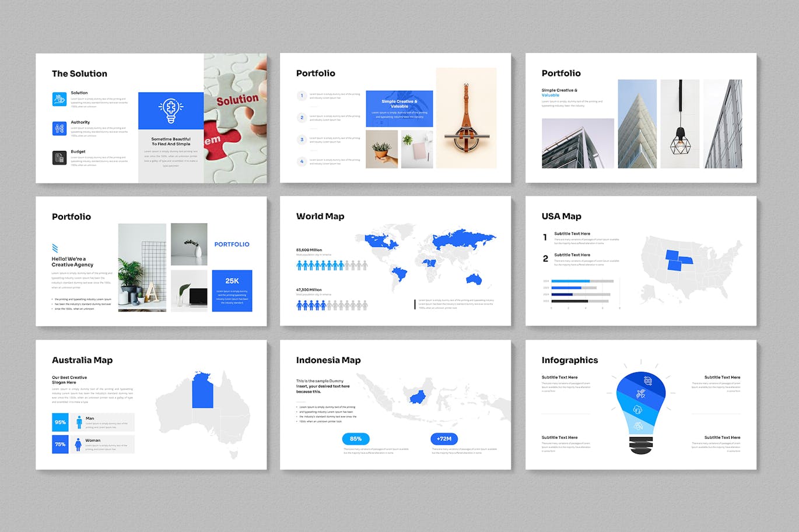
Task: Select highlighted Northern Territory on Australia map
Action: (202, 389)
